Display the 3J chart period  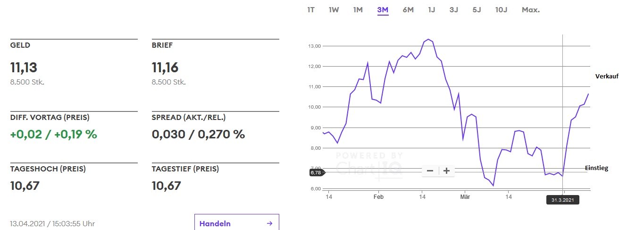454,10
